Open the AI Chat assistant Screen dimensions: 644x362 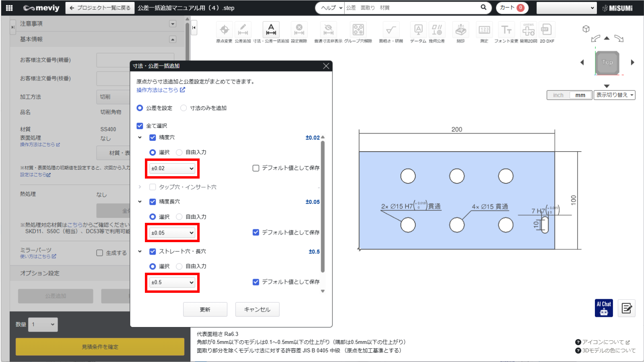[604, 308]
